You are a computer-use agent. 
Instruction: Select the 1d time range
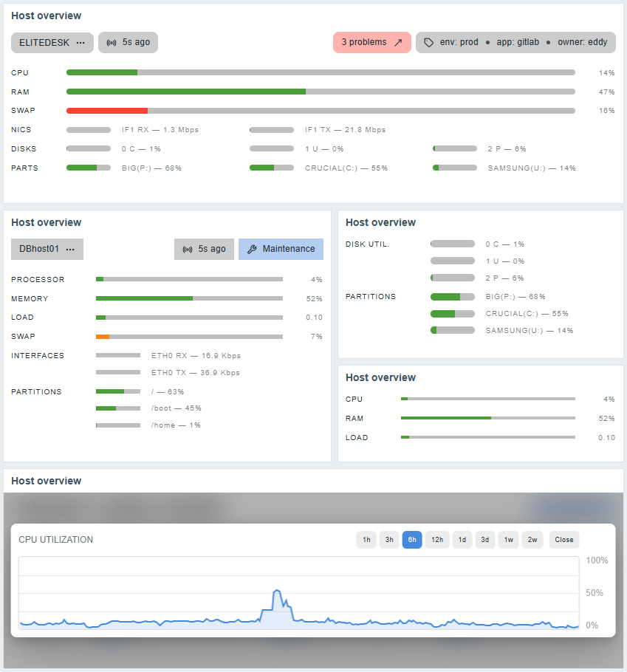(462, 540)
